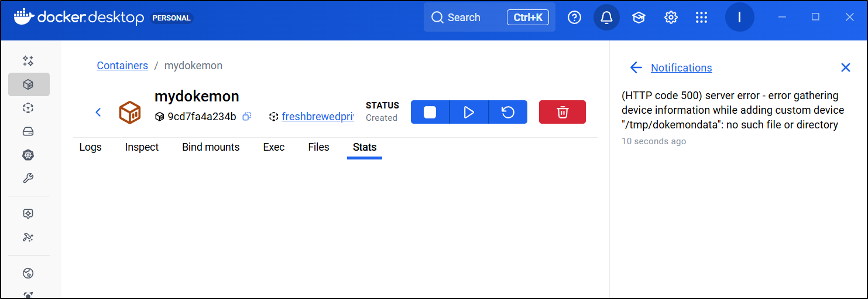Click the Learning center graduation cap icon

coord(639,18)
